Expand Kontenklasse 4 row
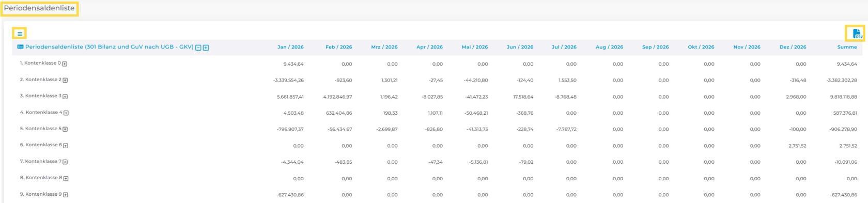This screenshot has width=868, height=203. (x=66, y=113)
